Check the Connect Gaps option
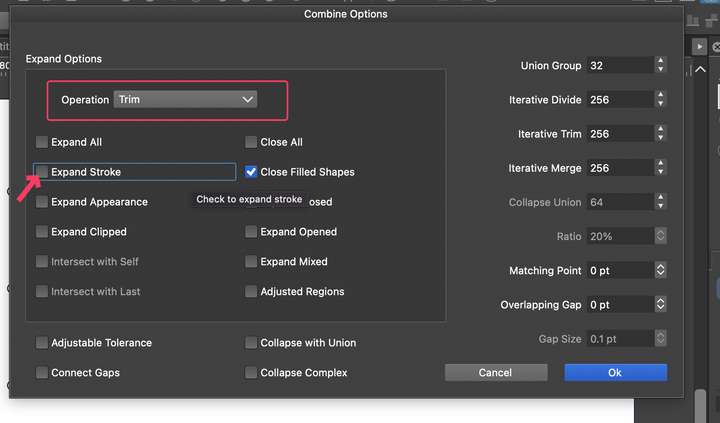The image size is (720, 423). click(x=42, y=373)
